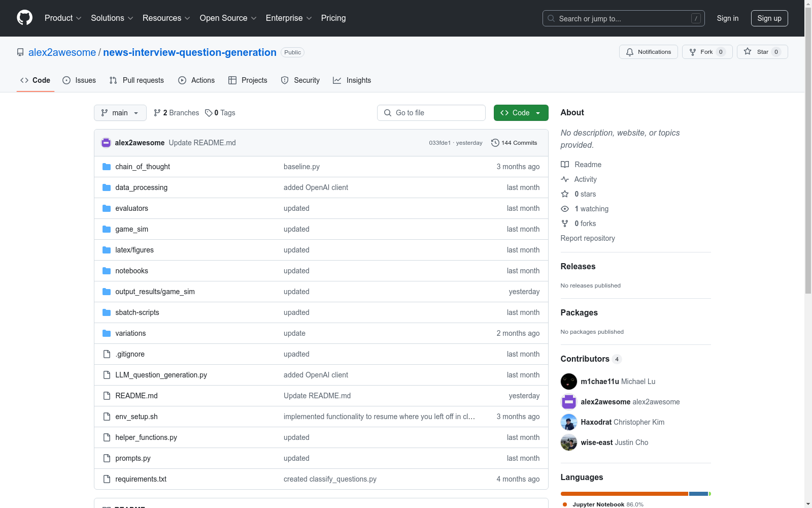Open Haxodrat contributor avatar
The width and height of the screenshot is (812, 508).
tap(569, 422)
